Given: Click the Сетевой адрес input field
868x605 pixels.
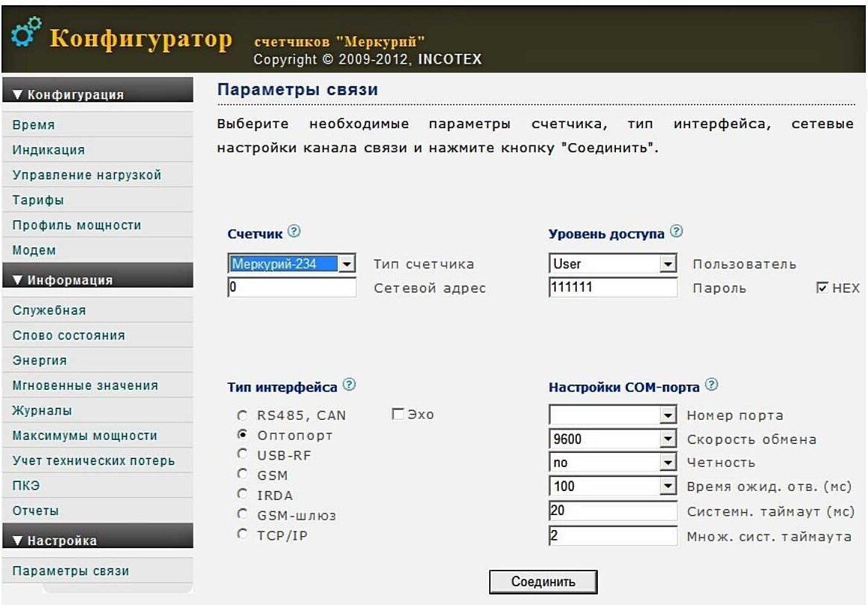Looking at the screenshot, I should tap(292, 287).
